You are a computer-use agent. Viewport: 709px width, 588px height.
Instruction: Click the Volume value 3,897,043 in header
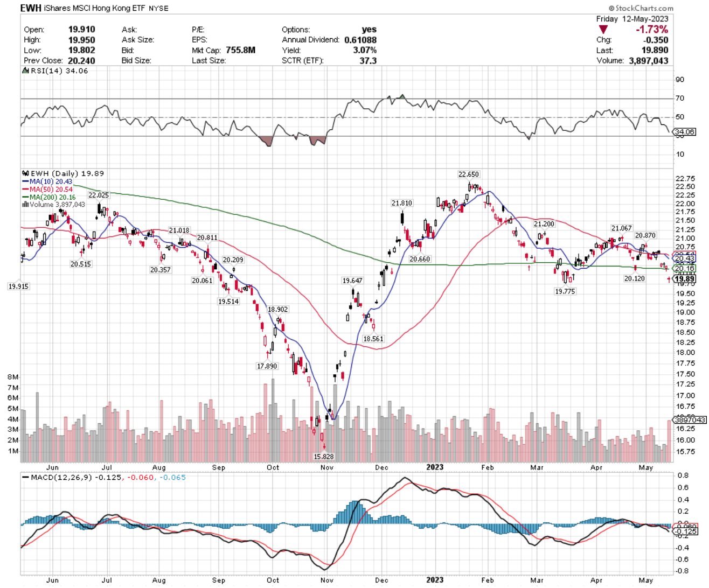point(648,60)
